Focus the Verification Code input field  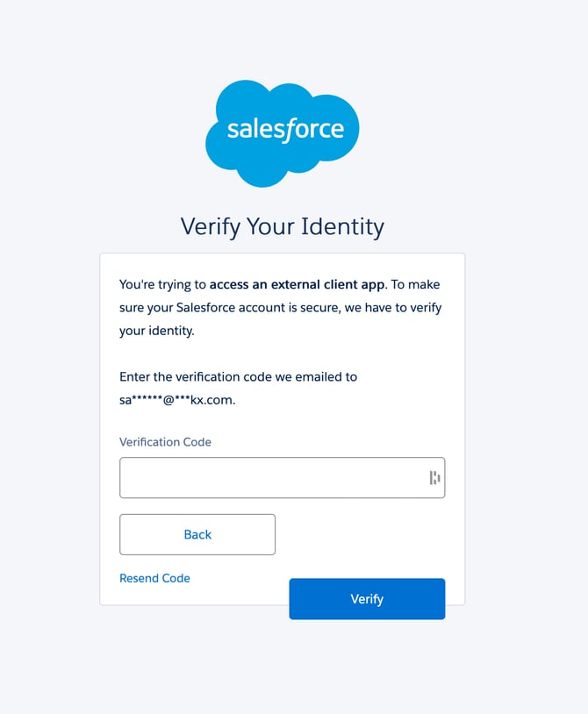(272, 478)
